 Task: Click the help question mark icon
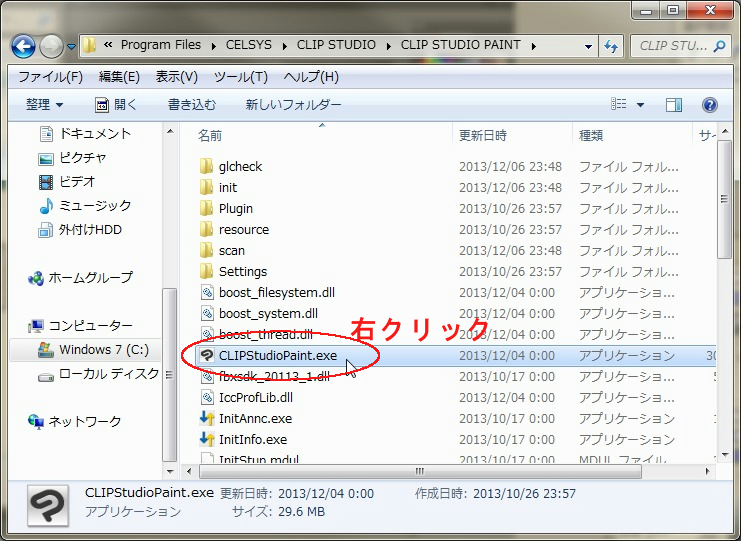(709, 105)
